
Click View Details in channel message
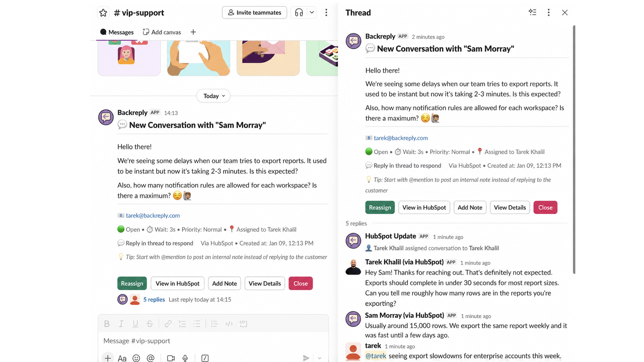click(x=265, y=284)
